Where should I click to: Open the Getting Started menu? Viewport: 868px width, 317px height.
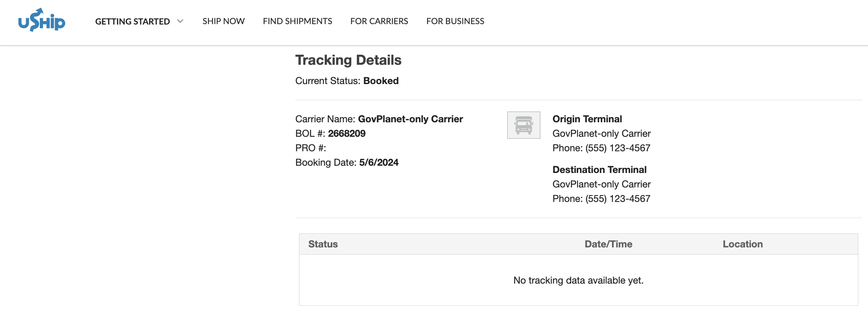click(133, 21)
